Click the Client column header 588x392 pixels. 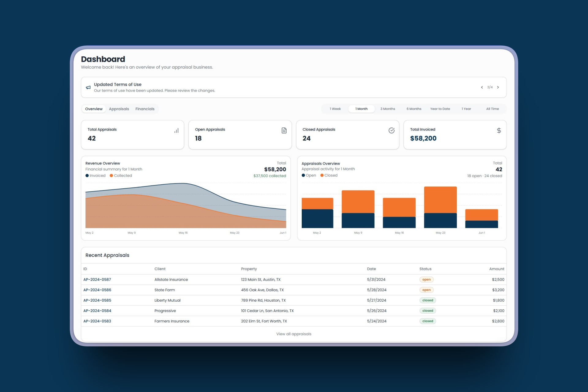click(x=160, y=269)
